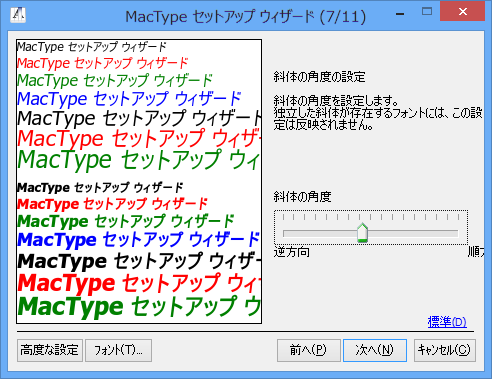492x379 pixels.
Task: Reset to default via 標準(D) link
Action: 447,322
